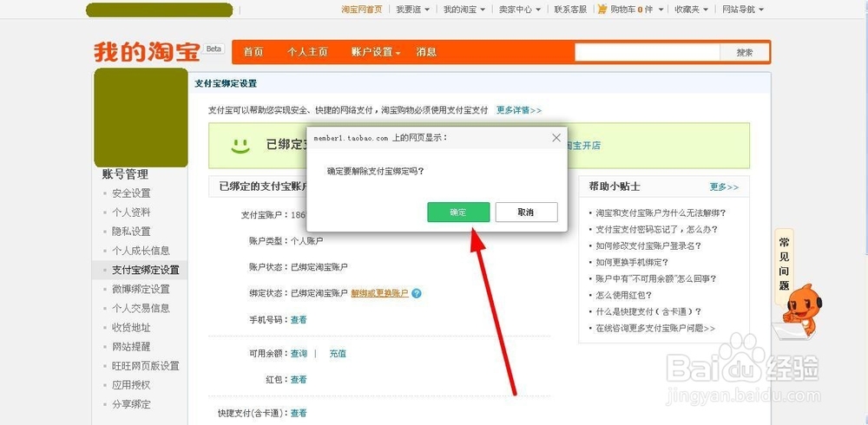Go to the 首页 tab
Screen dimensions: 868x425
(x=253, y=52)
